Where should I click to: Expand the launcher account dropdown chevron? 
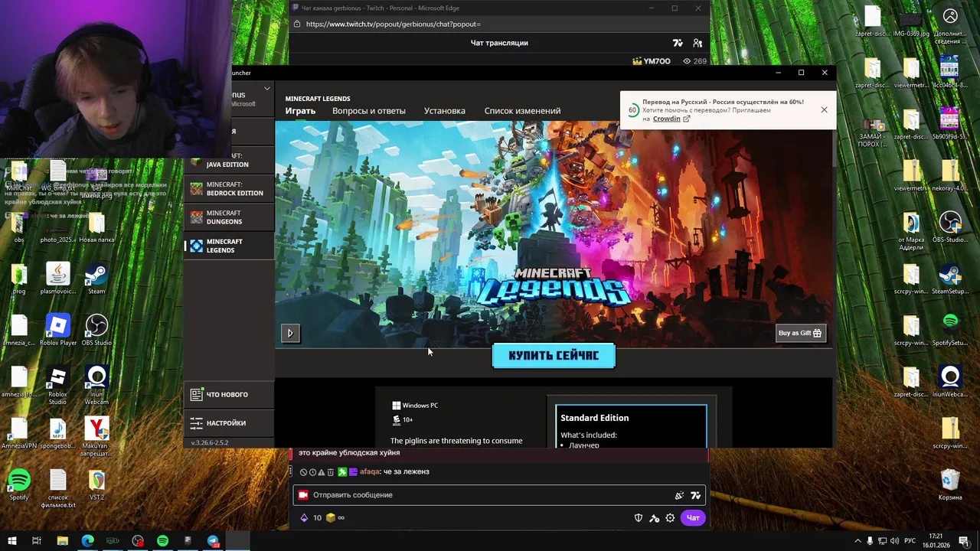pos(266,89)
